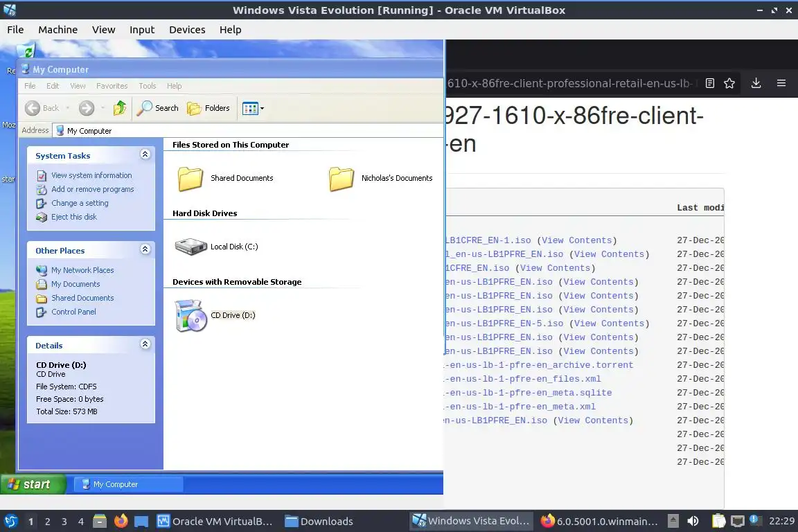
Task: Open the pfre-en_meta.xml link
Action: click(x=520, y=406)
